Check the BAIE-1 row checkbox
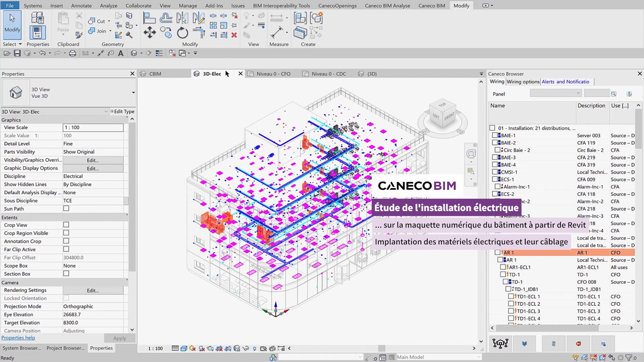This screenshot has width=644, height=362. pos(495,135)
